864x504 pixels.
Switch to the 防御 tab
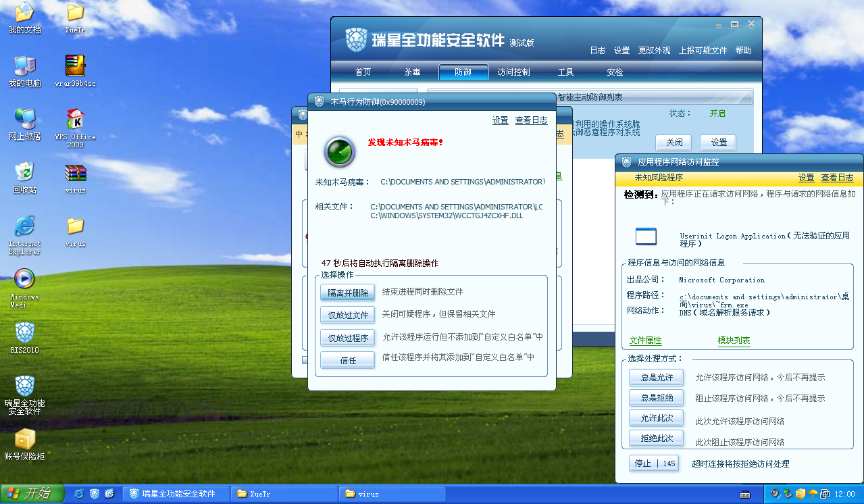tap(463, 72)
